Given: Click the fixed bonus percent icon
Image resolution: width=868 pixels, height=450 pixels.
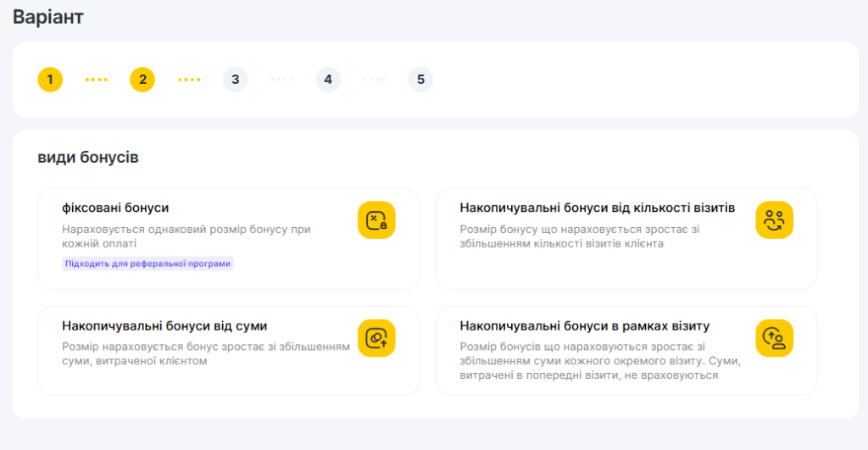Looking at the screenshot, I should click(x=376, y=220).
